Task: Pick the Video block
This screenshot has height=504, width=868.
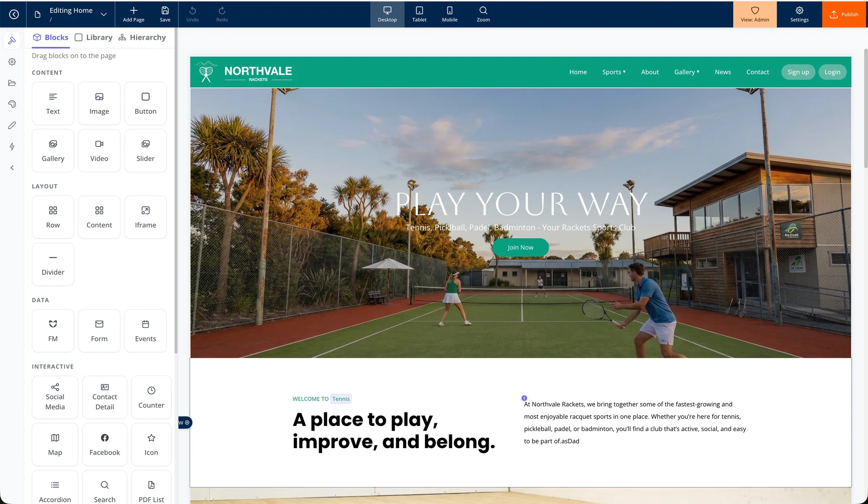Action: tap(99, 151)
